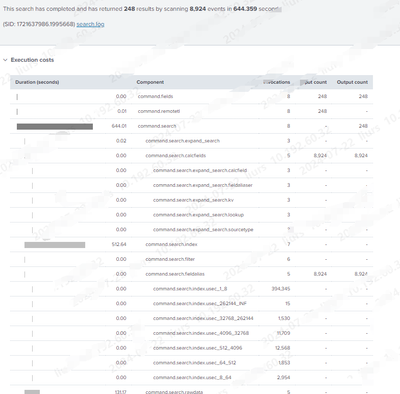Click the Output count column header
The width and height of the screenshot is (400, 394).
point(352,82)
